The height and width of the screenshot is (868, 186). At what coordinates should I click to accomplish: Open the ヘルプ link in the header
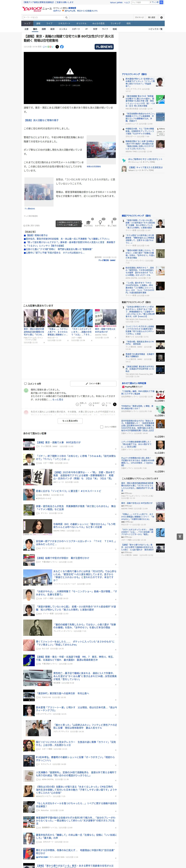(127, 2)
